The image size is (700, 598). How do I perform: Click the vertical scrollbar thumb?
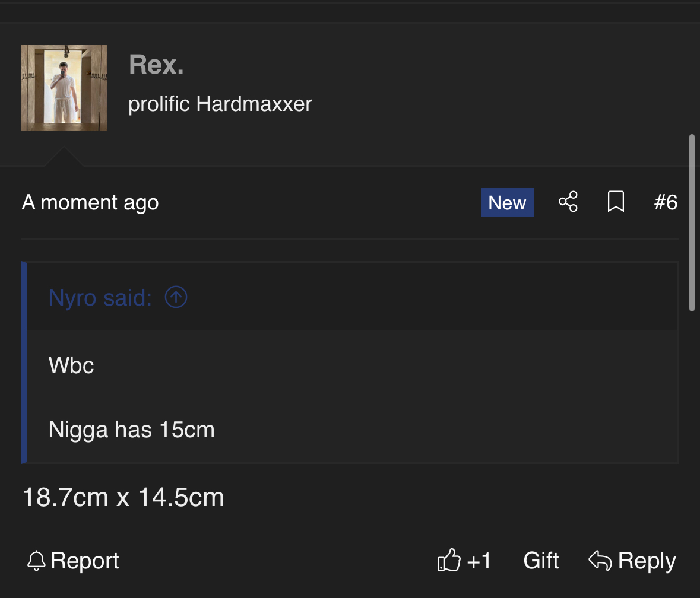click(692, 222)
